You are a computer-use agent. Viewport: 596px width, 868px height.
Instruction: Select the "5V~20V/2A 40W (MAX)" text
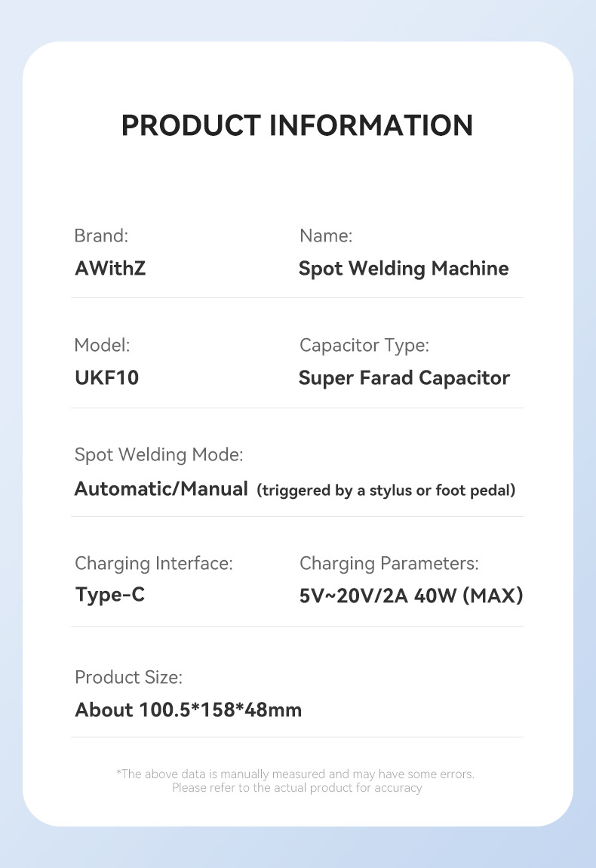tap(411, 596)
